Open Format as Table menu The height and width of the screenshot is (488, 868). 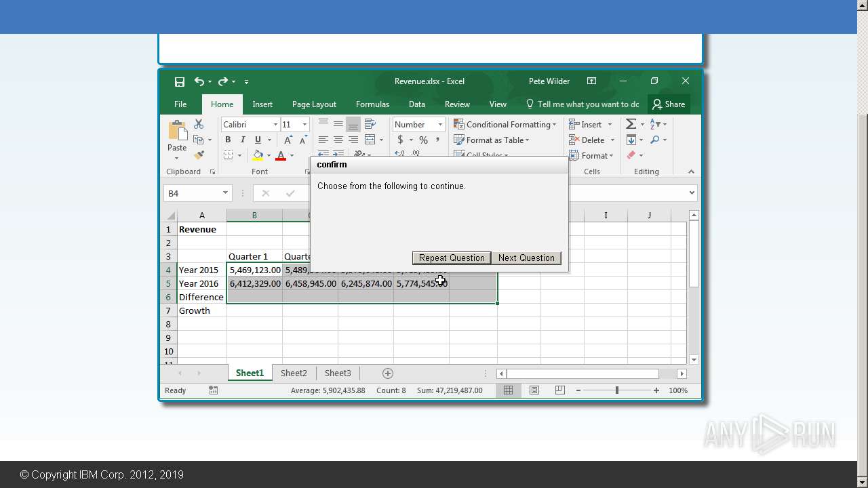[492, 140]
